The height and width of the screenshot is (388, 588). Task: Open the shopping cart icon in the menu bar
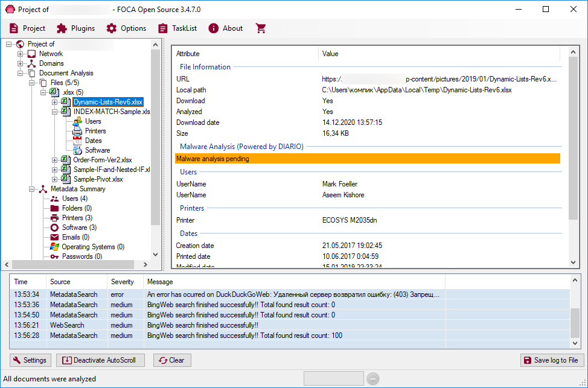point(261,28)
